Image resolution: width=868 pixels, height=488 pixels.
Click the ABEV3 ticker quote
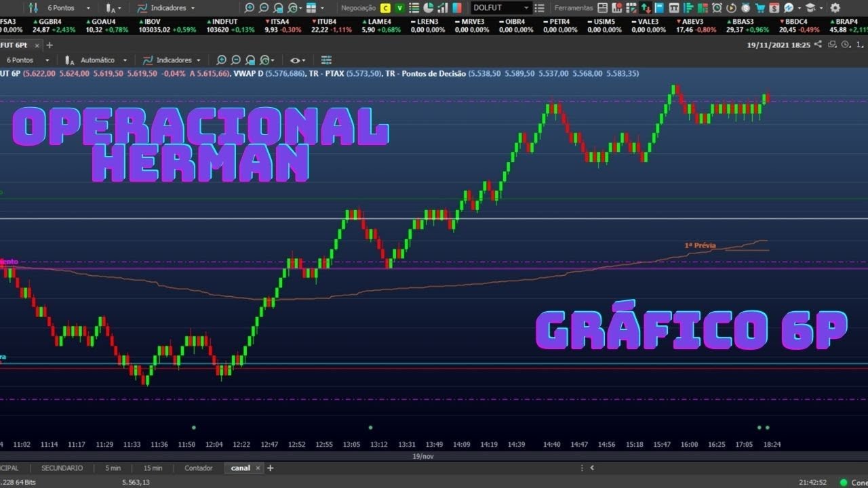695,26
